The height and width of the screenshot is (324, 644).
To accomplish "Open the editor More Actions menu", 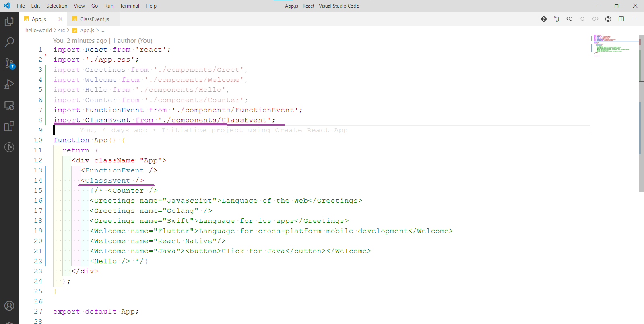I will (x=634, y=19).
